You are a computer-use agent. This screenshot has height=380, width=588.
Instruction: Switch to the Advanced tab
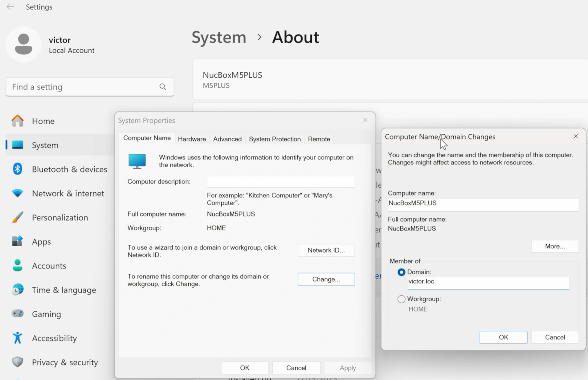pos(227,139)
